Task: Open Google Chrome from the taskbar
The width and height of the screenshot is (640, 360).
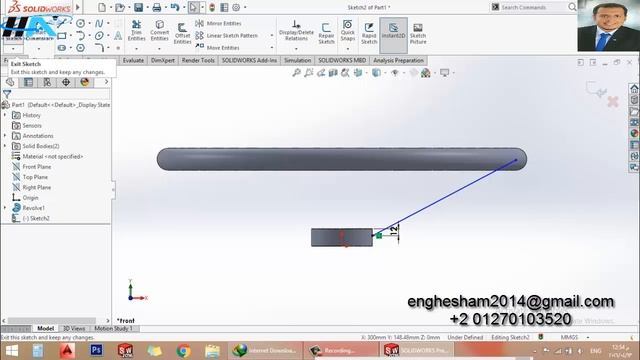Action: coord(183,351)
